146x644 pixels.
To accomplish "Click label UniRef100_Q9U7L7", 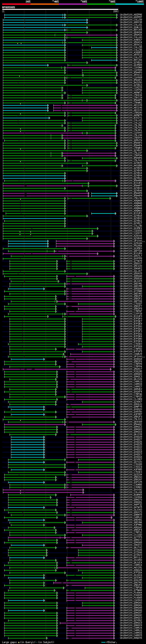I will [131, 256].
